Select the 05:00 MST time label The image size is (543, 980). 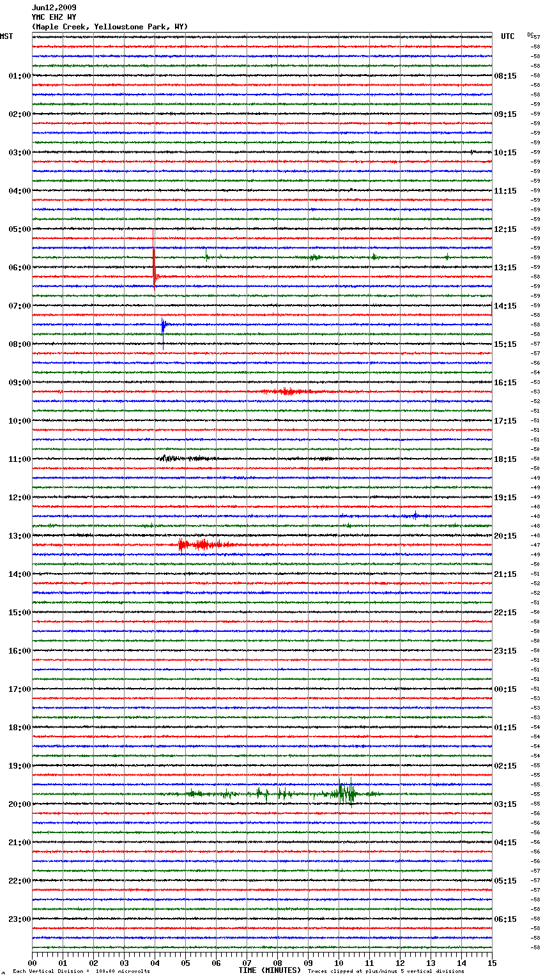[x=20, y=229]
